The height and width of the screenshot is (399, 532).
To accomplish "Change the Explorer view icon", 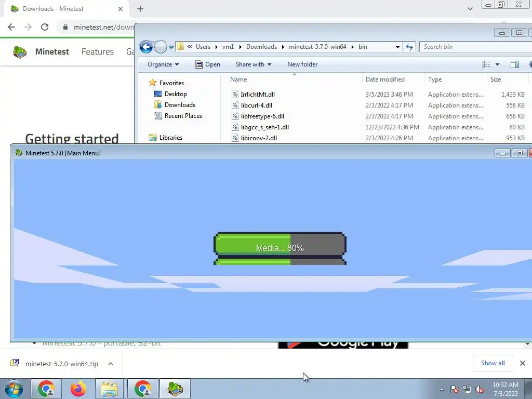I will (486, 64).
